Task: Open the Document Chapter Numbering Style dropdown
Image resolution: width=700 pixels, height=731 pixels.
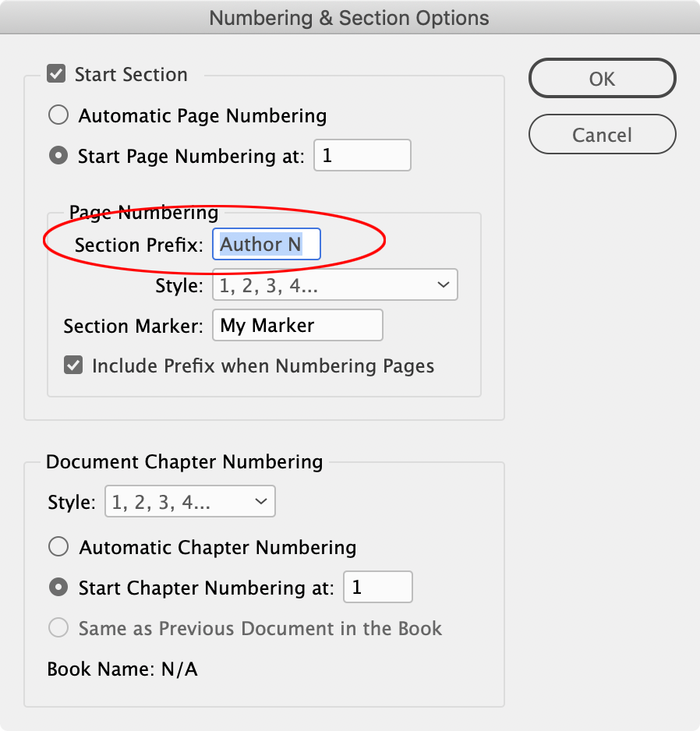Action: coord(189,501)
